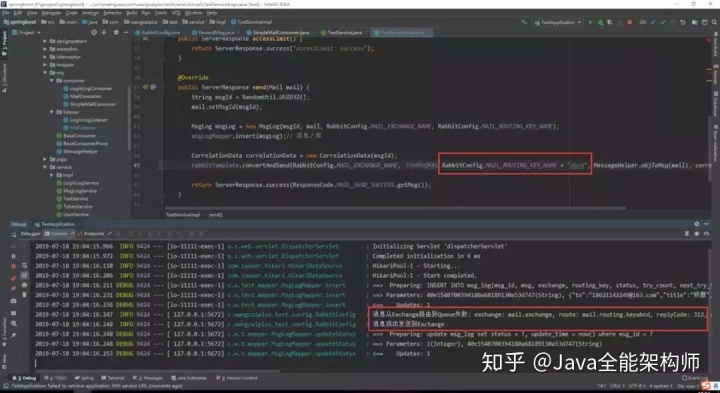Click the Search Everywhere magnifier icon

[714, 22]
